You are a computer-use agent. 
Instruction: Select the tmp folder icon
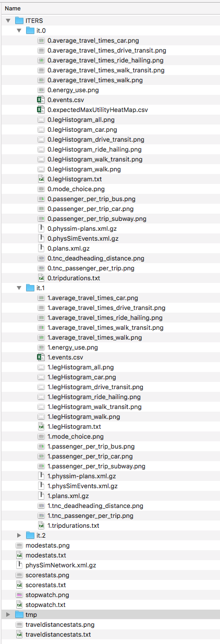[x=19, y=615]
